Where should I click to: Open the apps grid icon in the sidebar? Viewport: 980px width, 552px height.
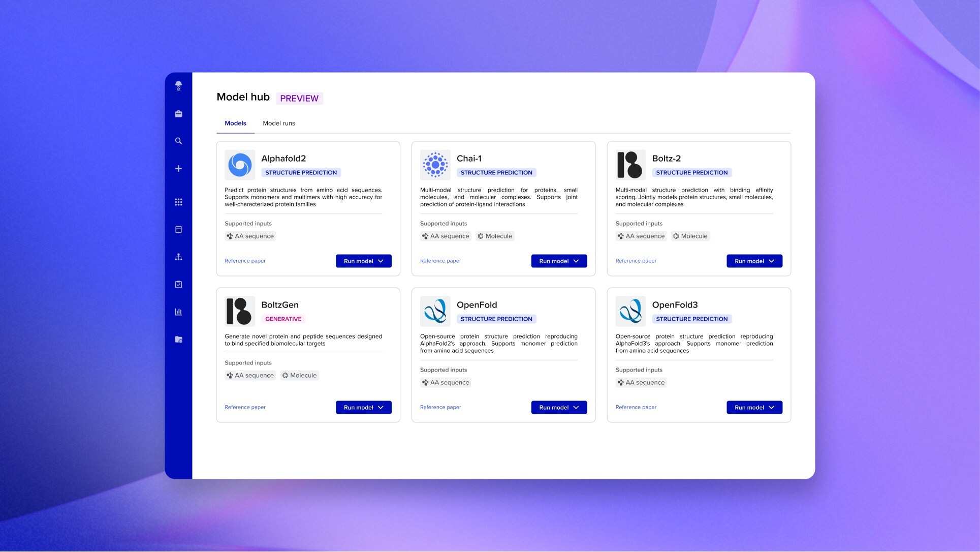178,202
